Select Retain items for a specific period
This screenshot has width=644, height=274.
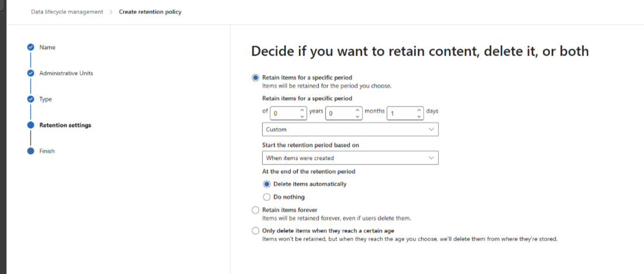tap(255, 77)
